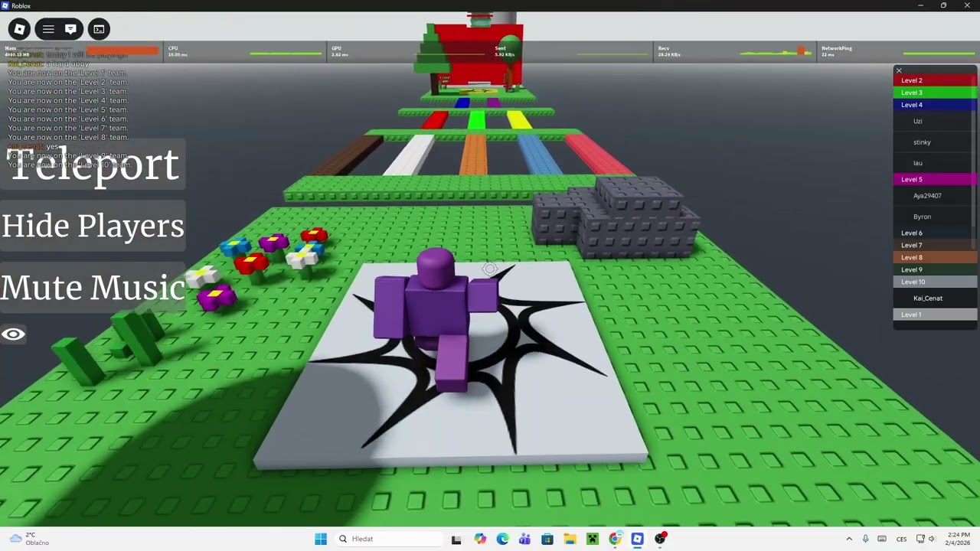Open network settings tray icon
This screenshot has width=980, height=551.
point(920,539)
